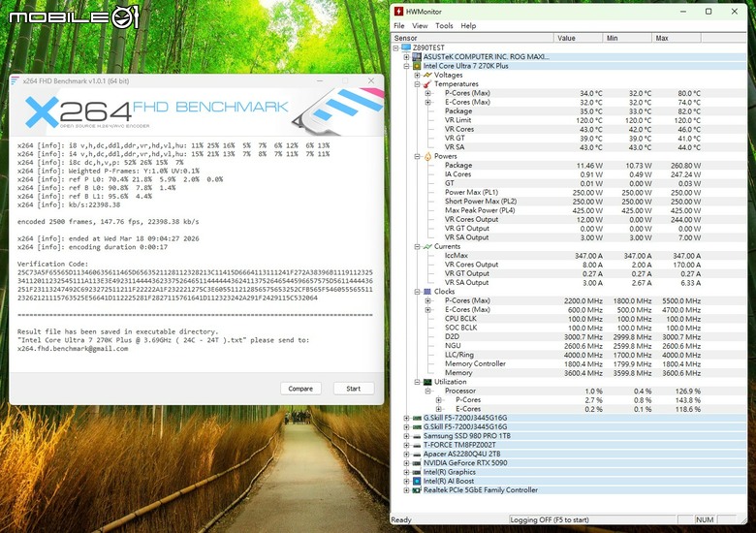Minimize the HWMonitor window
Viewport: 756px width, 533px height.
coord(683,11)
